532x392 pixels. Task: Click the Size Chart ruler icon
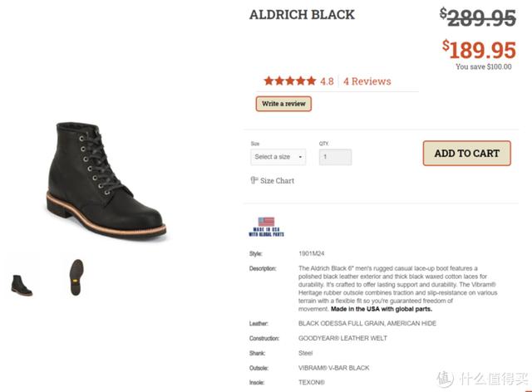[x=254, y=180]
